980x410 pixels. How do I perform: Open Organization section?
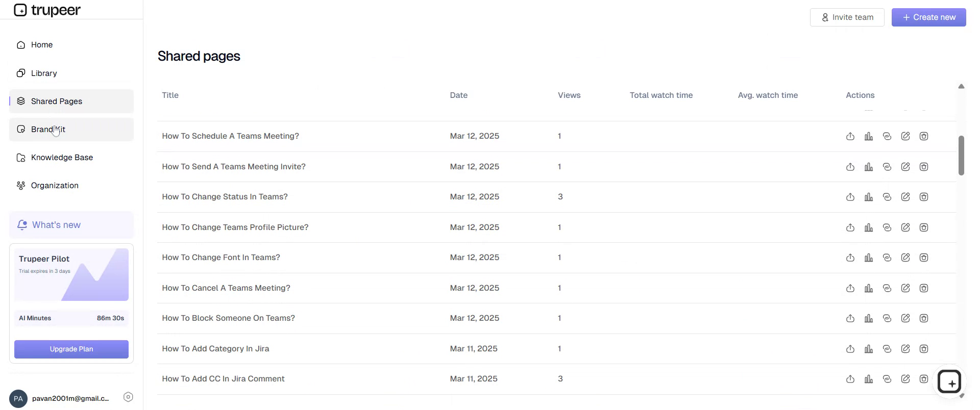coord(71,186)
